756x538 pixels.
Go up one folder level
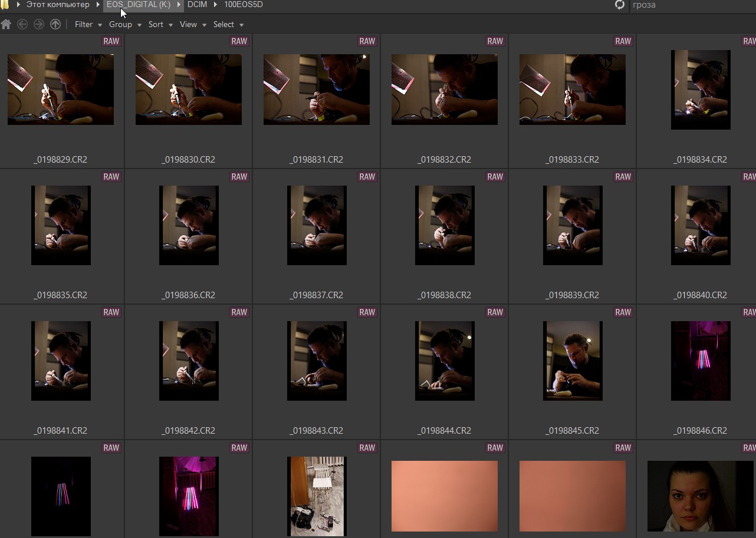click(x=55, y=24)
